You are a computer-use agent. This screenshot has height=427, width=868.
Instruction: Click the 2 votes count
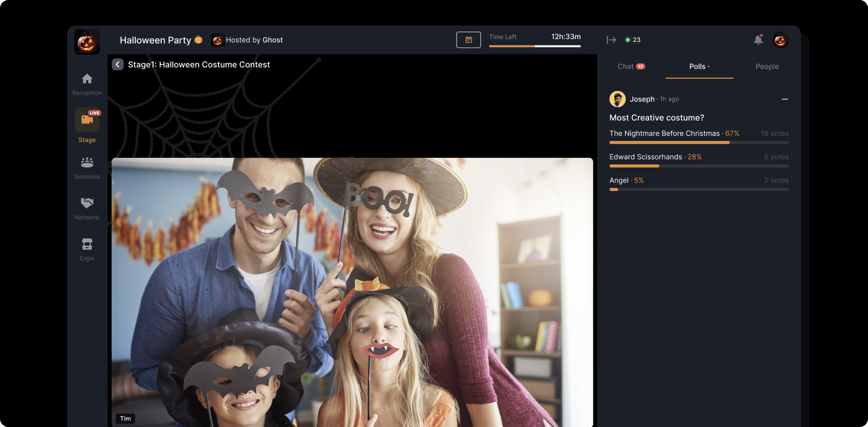(x=777, y=180)
